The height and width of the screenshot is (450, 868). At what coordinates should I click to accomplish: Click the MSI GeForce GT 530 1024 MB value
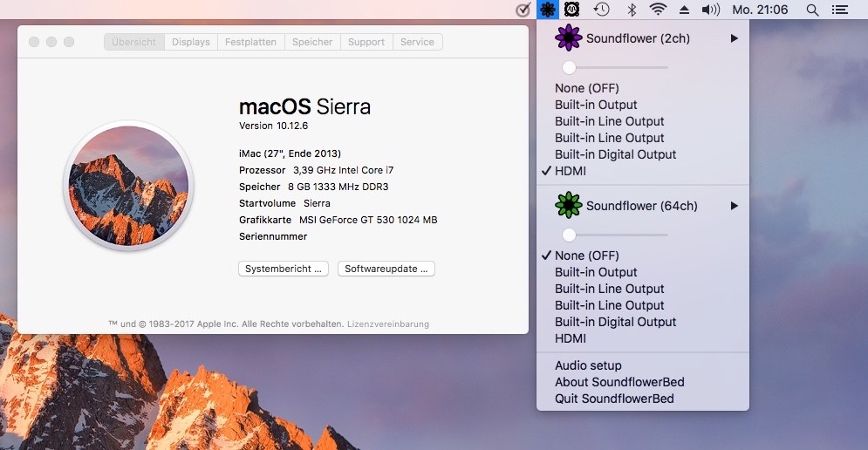tap(368, 220)
